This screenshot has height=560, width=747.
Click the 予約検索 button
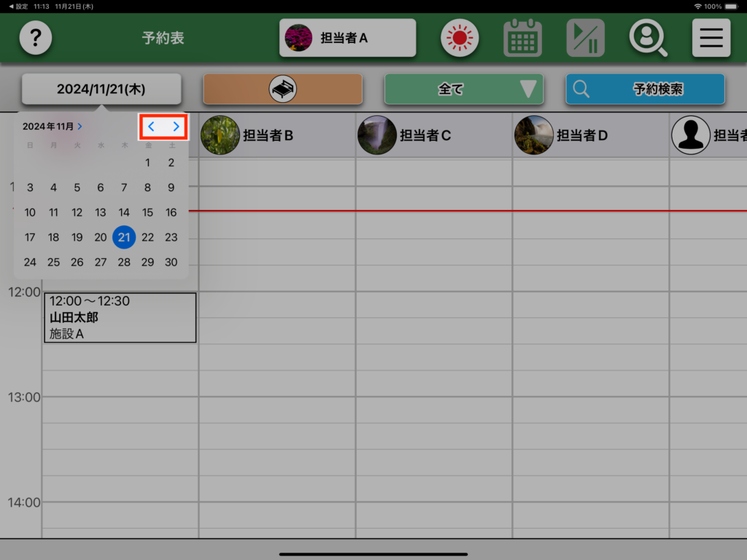[644, 89]
